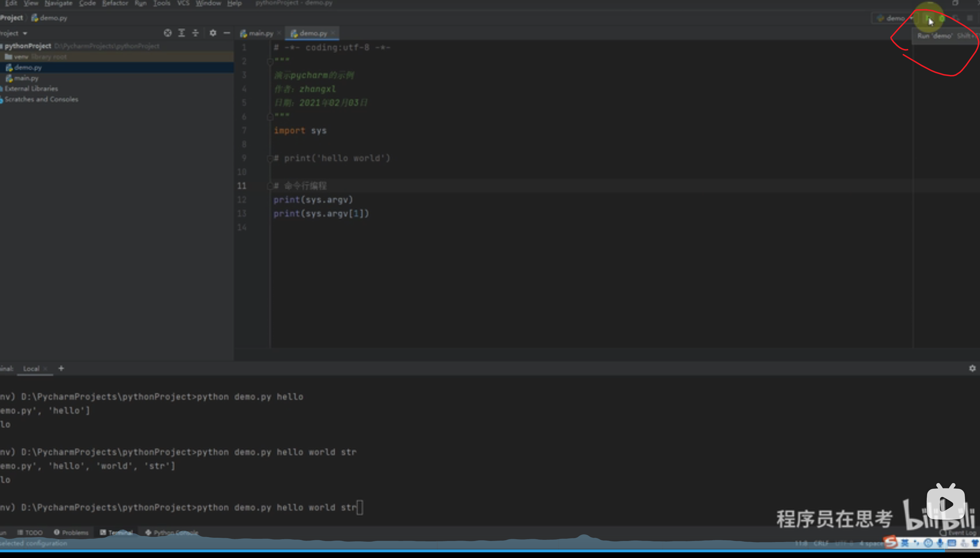Click Select Opened File target icon
Viewport: 980px width, 558px height.
168,33
